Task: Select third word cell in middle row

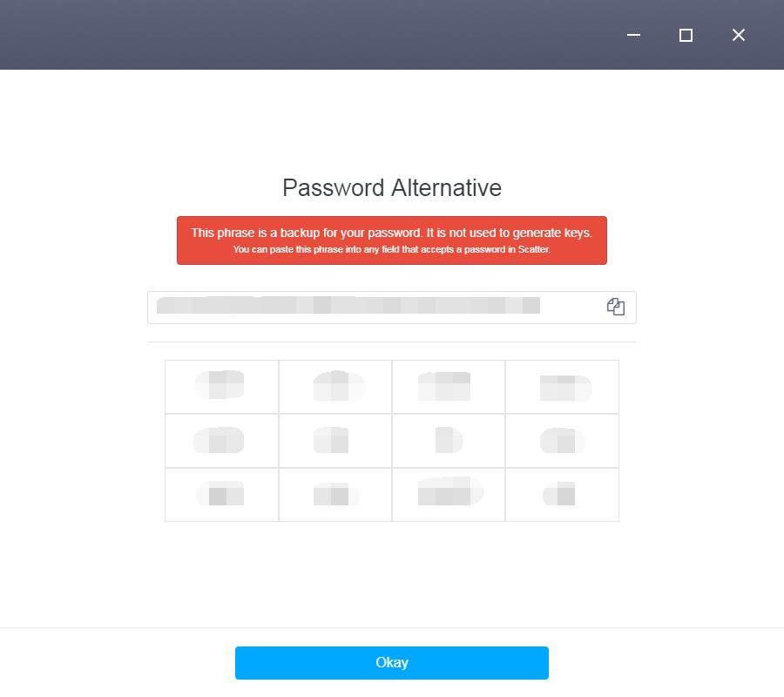Action: coord(449,441)
